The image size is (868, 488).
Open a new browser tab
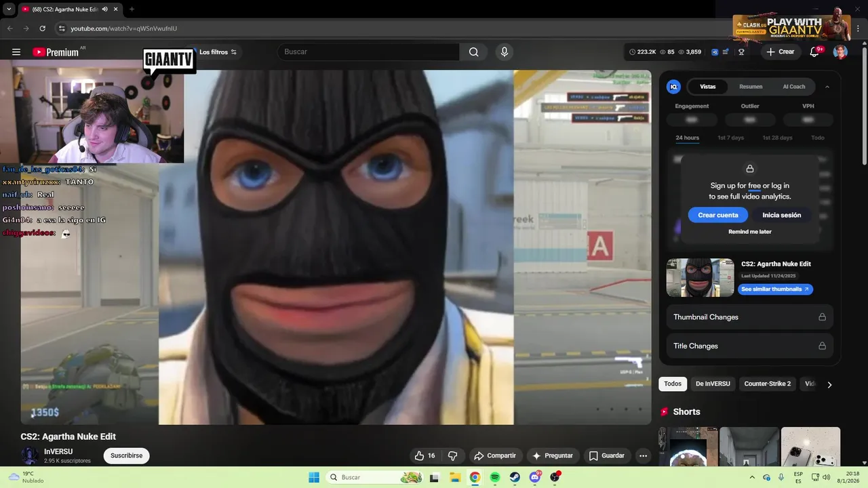click(132, 9)
